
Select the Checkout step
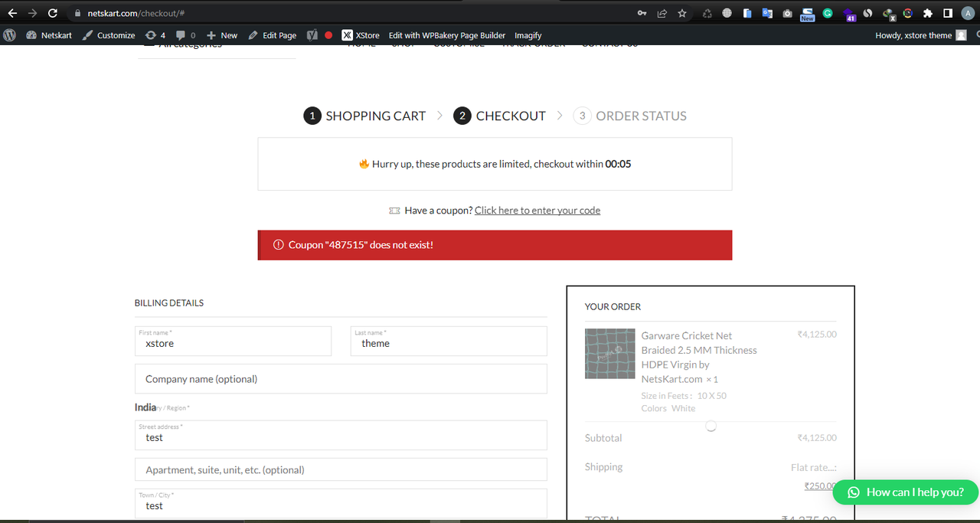(500, 116)
